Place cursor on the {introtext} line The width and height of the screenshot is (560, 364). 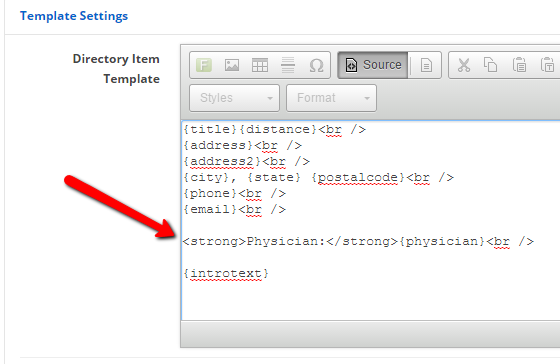226,274
